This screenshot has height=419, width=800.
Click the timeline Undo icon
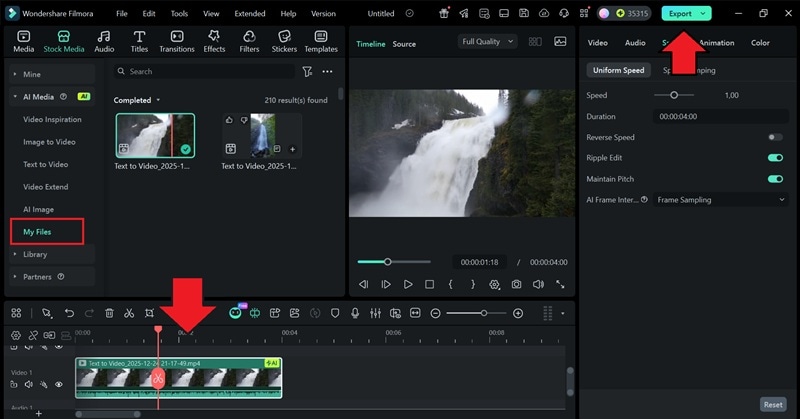(69, 313)
